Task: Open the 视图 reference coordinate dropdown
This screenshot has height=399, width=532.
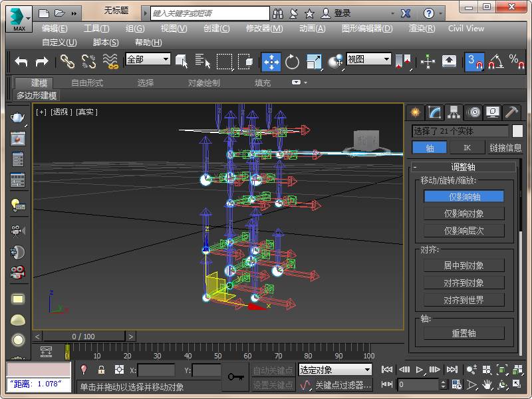Action: click(x=368, y=59)
